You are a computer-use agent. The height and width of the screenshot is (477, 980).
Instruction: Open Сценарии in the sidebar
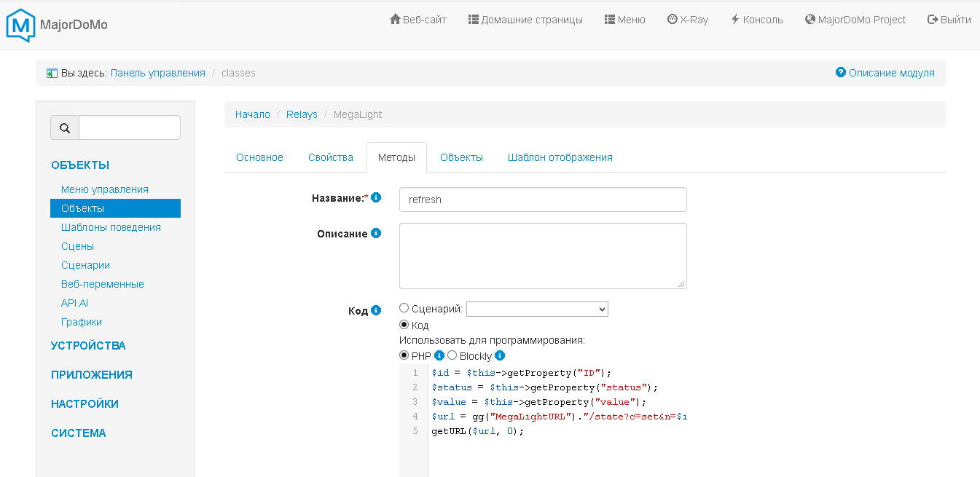85,265
